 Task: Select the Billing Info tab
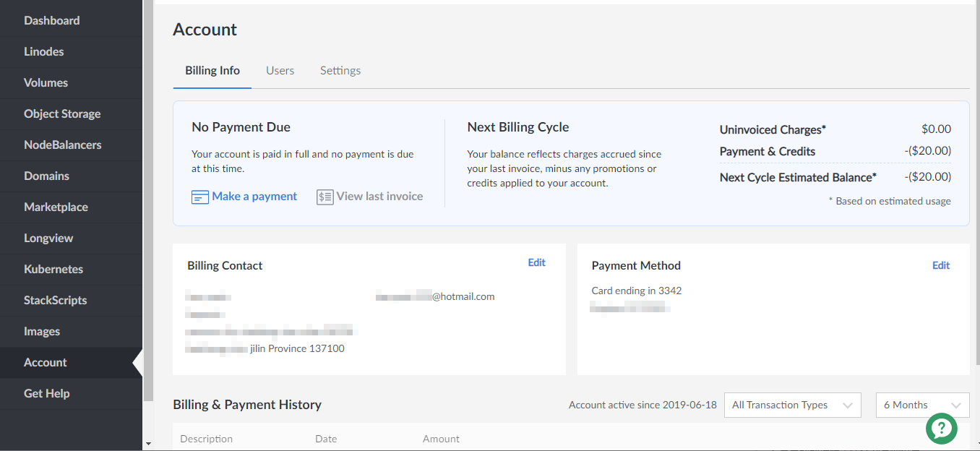tap(212, 70)
